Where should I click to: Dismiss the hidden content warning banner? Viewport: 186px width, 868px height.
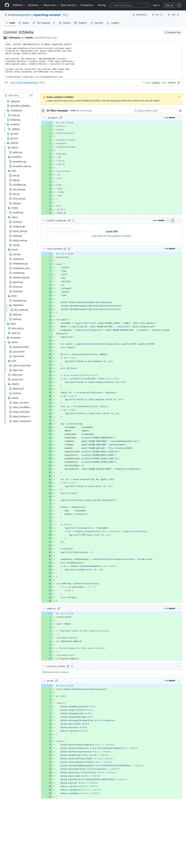[179, 97]
